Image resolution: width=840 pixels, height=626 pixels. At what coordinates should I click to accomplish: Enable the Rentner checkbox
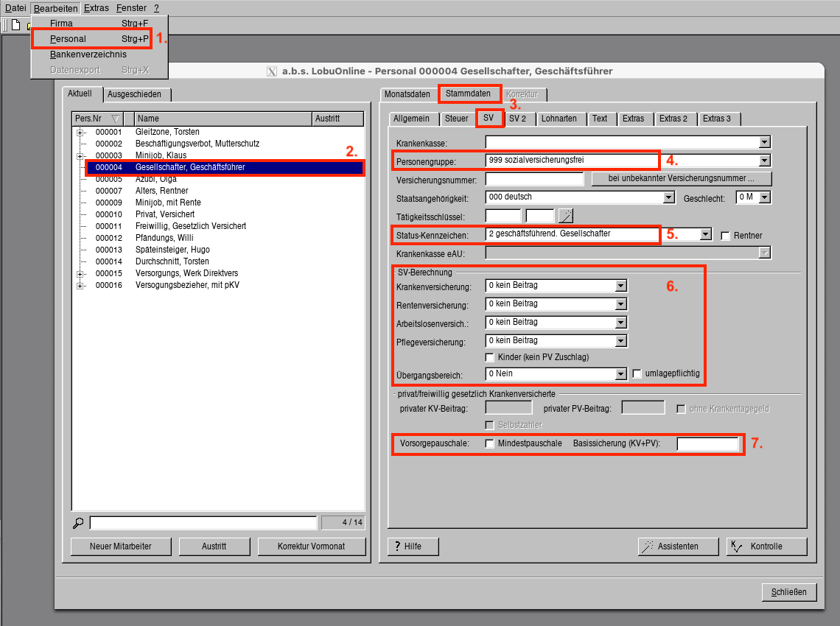[x=726, y=236]
